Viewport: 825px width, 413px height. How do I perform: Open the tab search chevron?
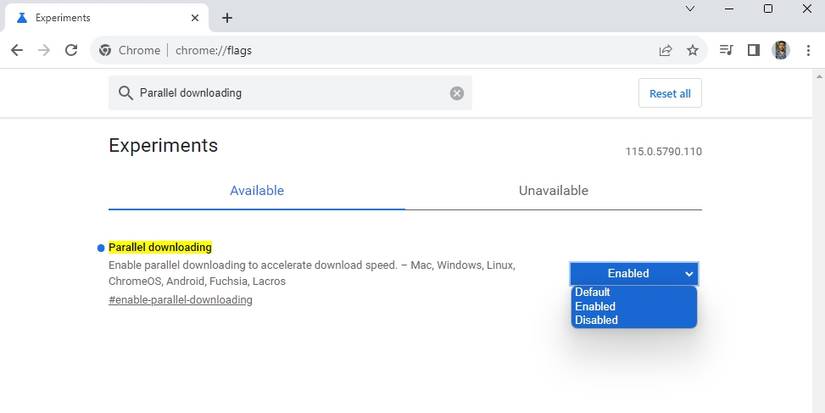690,9
